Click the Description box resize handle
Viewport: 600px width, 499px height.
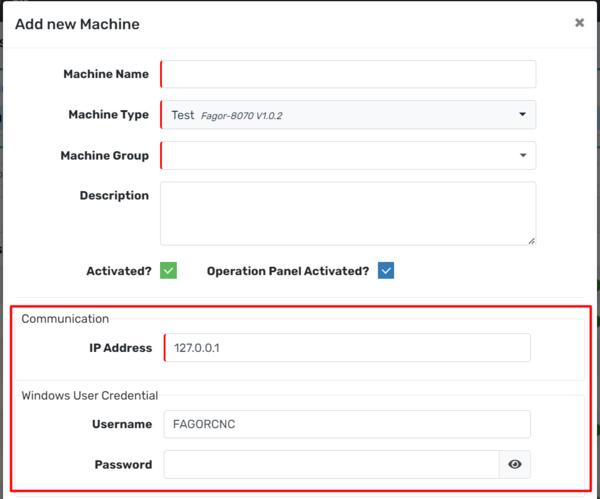click(530, 239)
